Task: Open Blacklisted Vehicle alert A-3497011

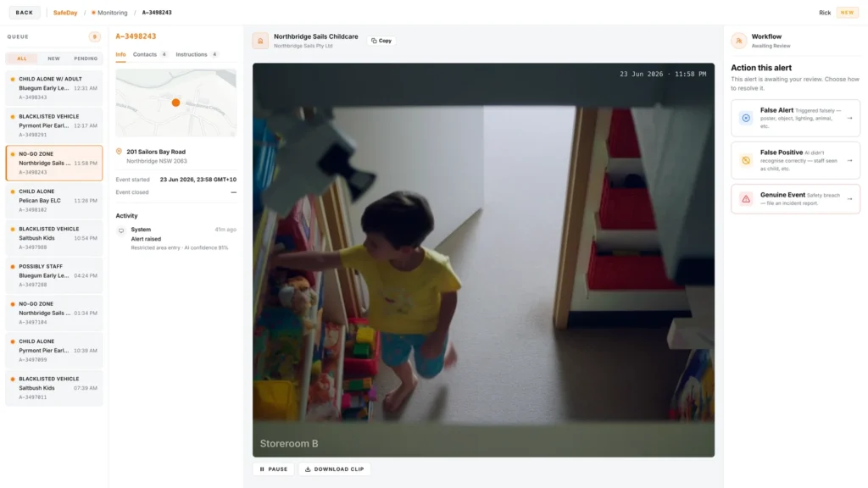Action: click(54, 388)
